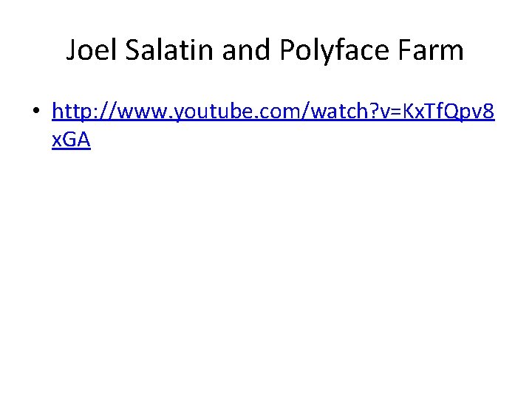Click the 'xGA' continuation of the link
The width and height of the screenshot is (532, 399).
(x=71, y=140)
